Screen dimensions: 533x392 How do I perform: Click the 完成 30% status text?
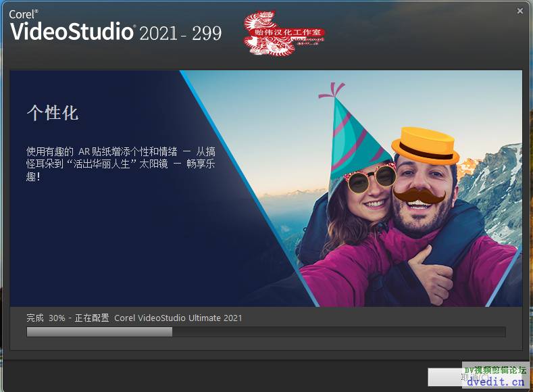coord(46,318)
